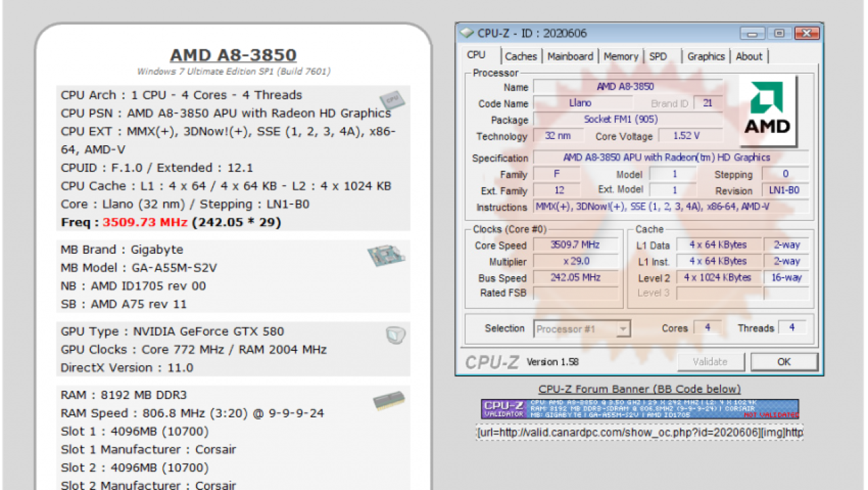Click the AMD logo in CPU-Z
Viewport: 868px width, 490px height.
point(767,110)
